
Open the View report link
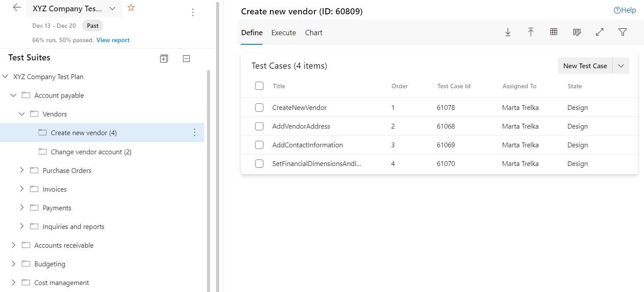pos(113,40)
